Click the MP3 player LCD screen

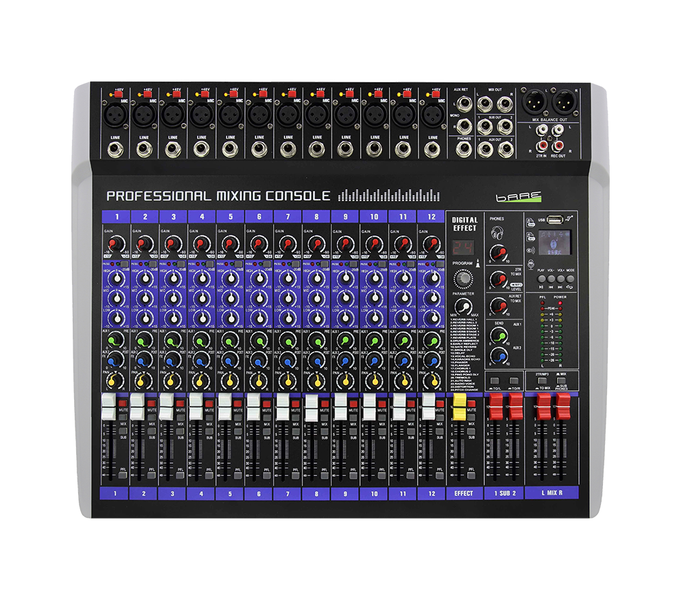[554, 243]
